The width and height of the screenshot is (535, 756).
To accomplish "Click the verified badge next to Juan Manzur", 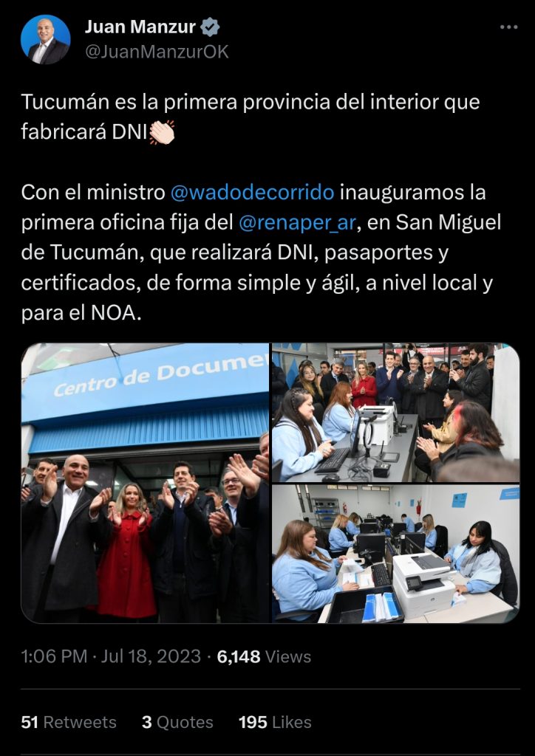I will (210, 27).
